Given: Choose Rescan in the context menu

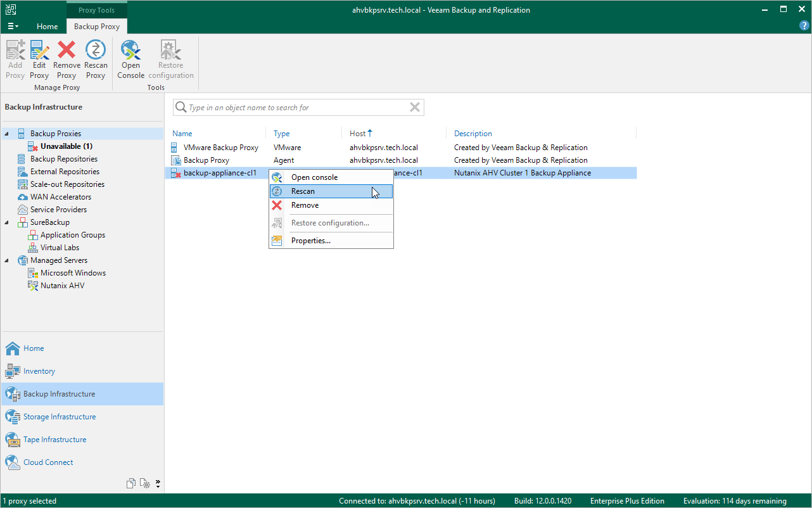Looking at the screenshot, I should click(331, 191).
